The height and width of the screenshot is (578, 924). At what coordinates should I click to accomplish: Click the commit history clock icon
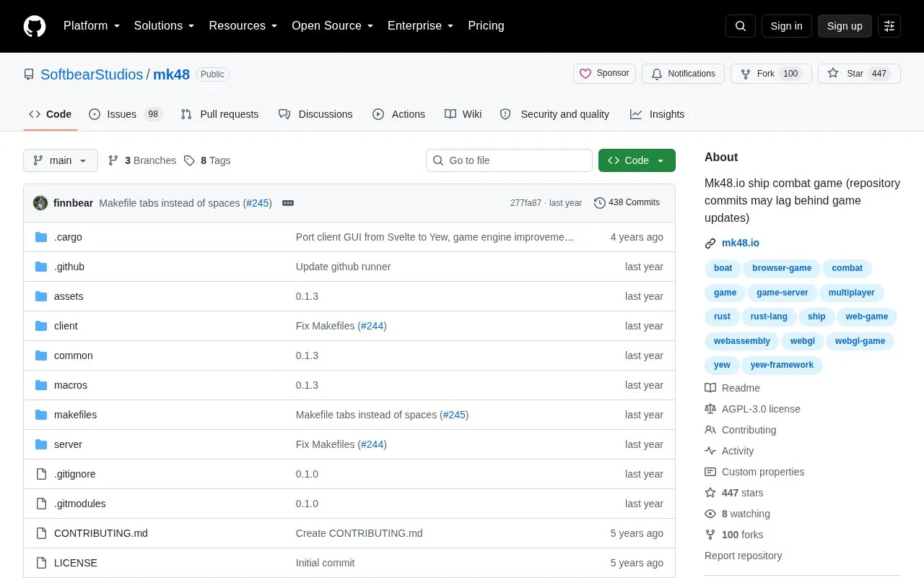coord(599,203)
